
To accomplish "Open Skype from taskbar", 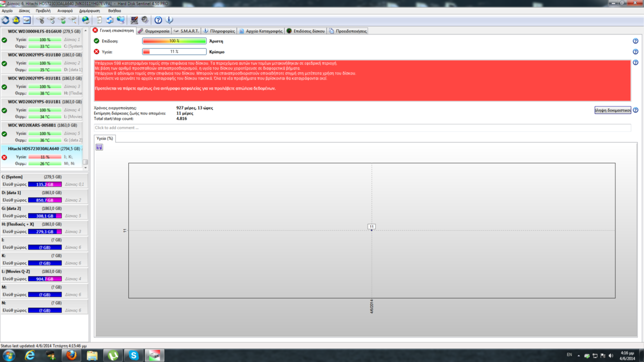I will coord(133,355).
